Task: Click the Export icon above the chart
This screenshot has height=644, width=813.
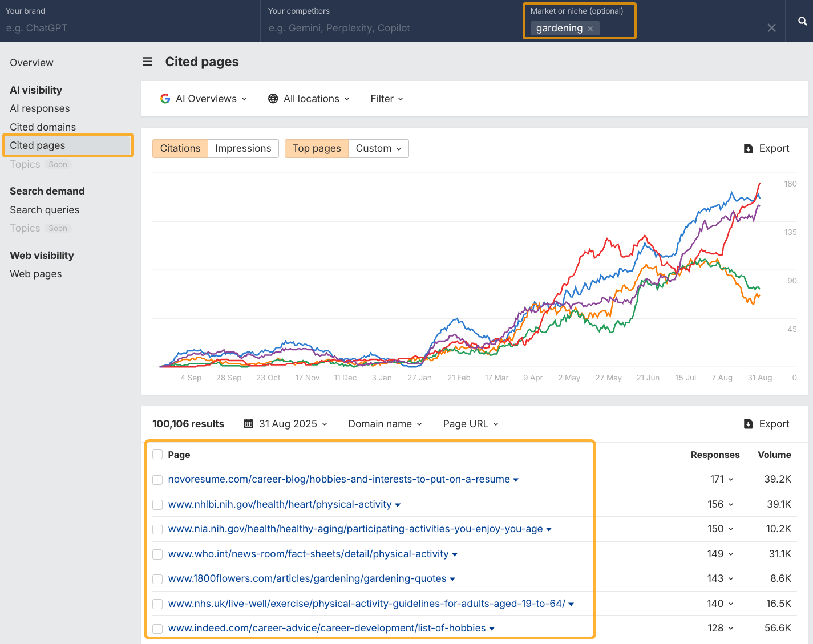Action: click(x=748, y=148)
